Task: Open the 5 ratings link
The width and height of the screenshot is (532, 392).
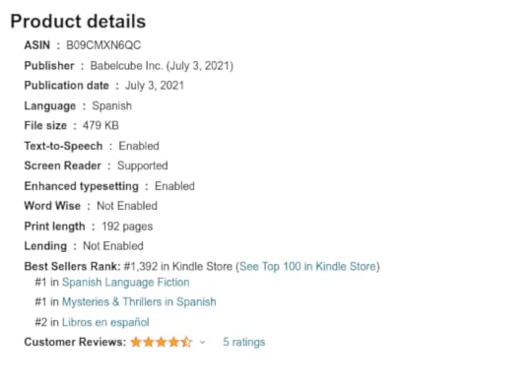Action: (x=244, y=342)
